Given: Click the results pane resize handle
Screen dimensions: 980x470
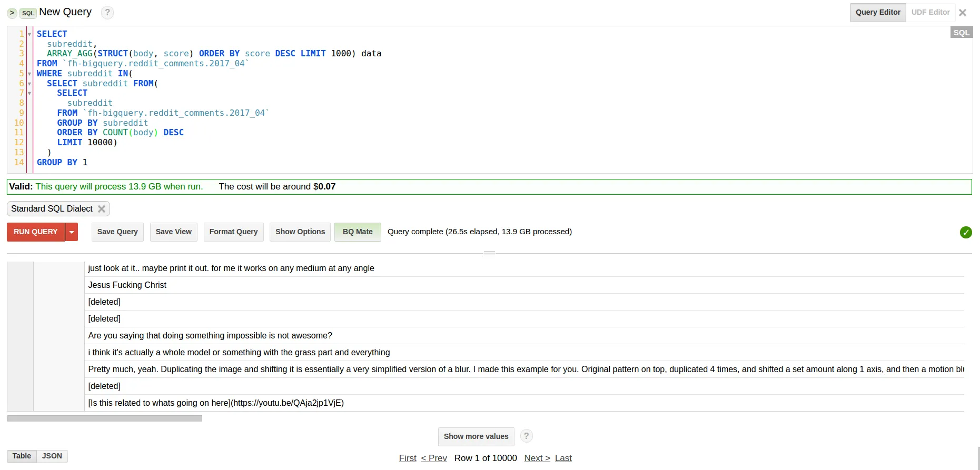Looking at the screenshot, I should (489, 253).
